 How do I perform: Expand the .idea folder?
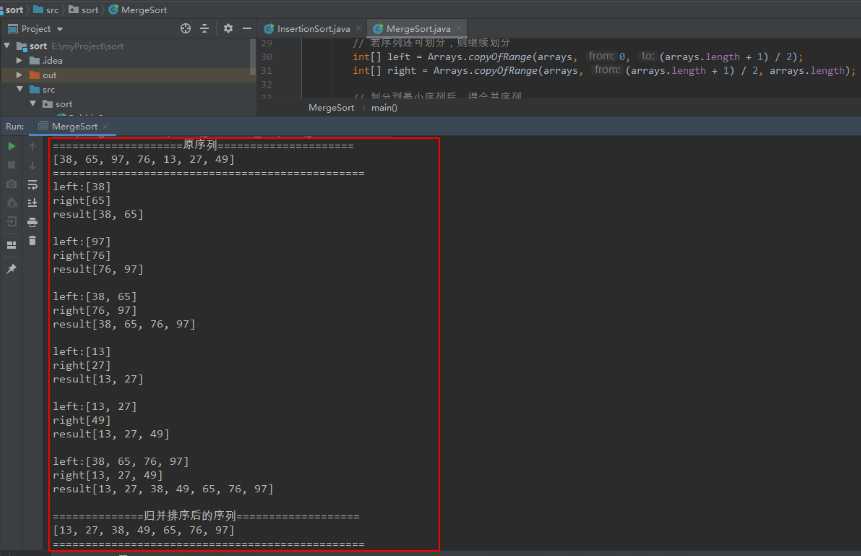pyautogui.click(x=20, y=60)
